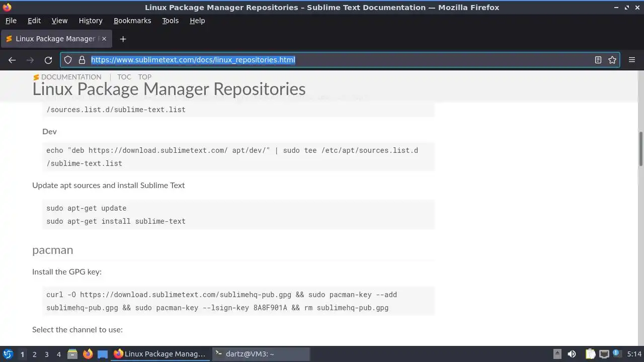Click the TOC link

(x=124, y=77)
